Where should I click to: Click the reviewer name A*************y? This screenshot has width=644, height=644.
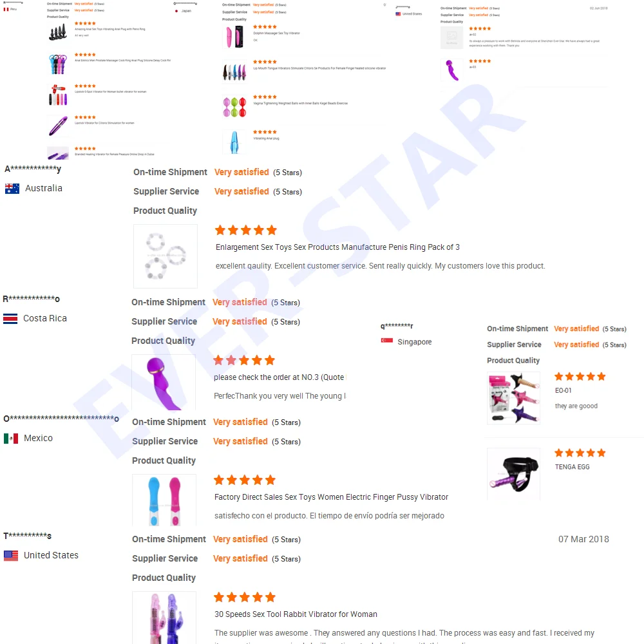pos(33,169)
